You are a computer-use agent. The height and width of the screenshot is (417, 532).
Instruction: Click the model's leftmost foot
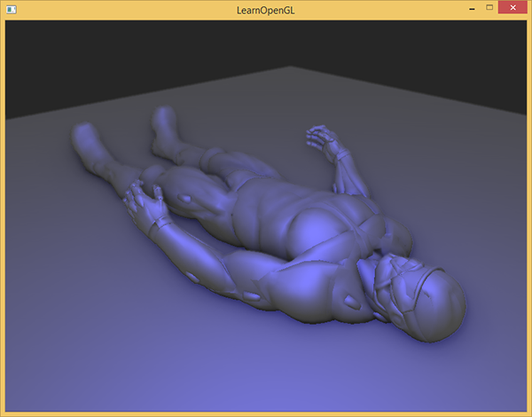[x=84, y=139]
